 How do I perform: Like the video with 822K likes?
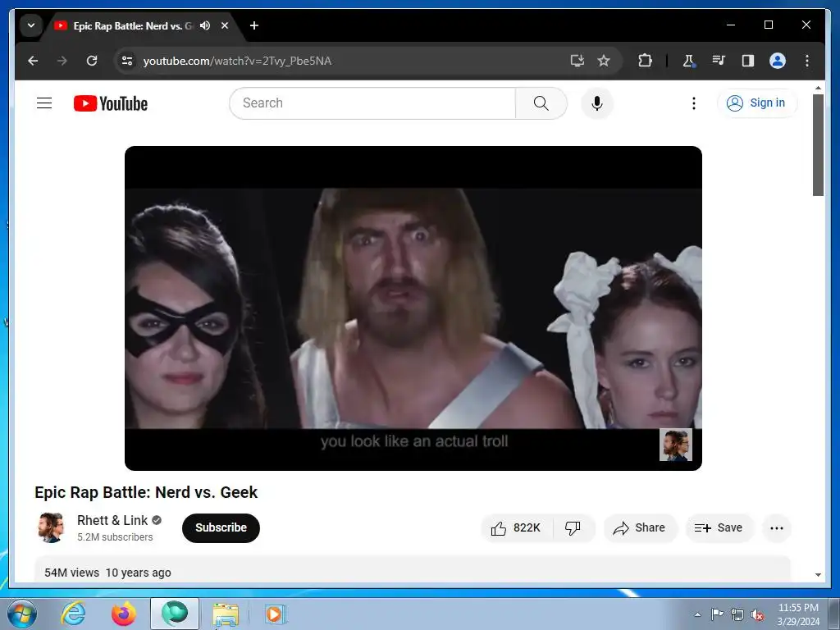pyautogui.click(x=517, y=528)
